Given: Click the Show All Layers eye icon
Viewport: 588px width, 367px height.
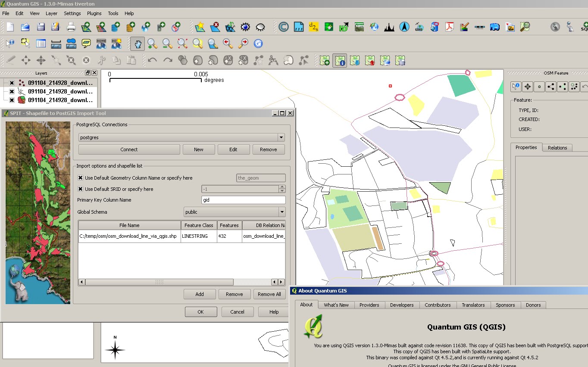Looking at the screenshot, I should 245,27.
